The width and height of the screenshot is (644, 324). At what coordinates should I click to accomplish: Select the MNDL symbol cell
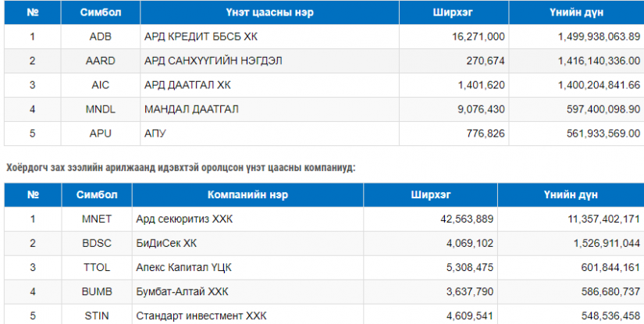click(100, 109)
